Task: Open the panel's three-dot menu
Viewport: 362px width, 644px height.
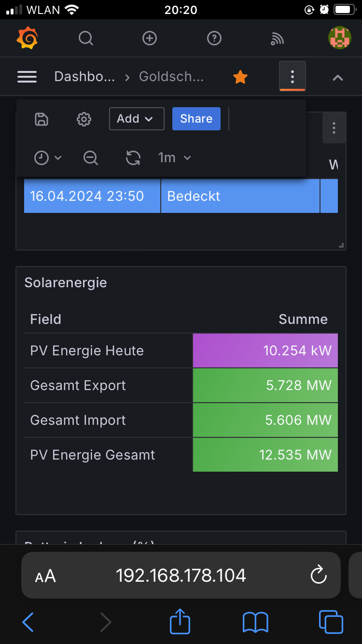Action: coord(334,128)
